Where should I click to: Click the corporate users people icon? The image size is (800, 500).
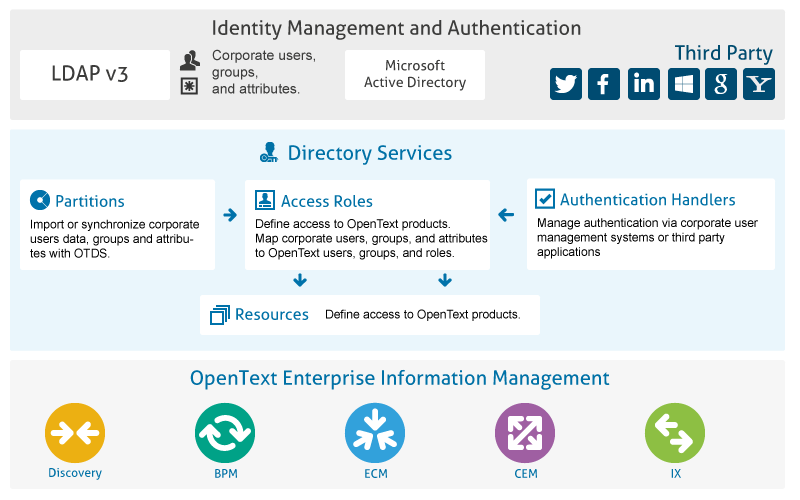189,60
